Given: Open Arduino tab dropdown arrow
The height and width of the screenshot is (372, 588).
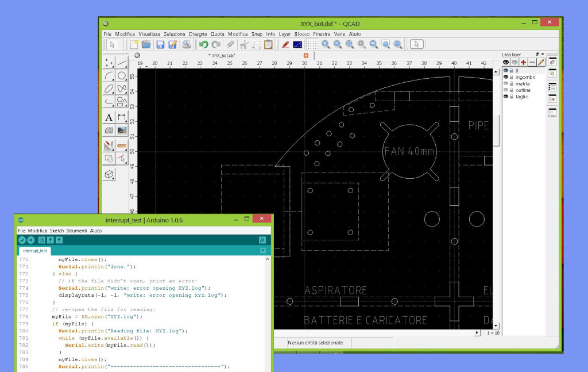Looking at the screenshot, I should [x=263, y=250].
